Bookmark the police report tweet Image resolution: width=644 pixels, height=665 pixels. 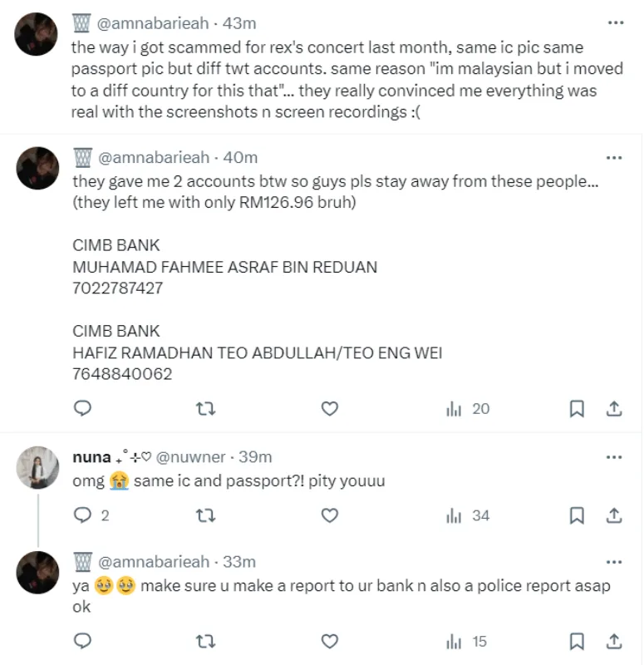coord(577,641)
